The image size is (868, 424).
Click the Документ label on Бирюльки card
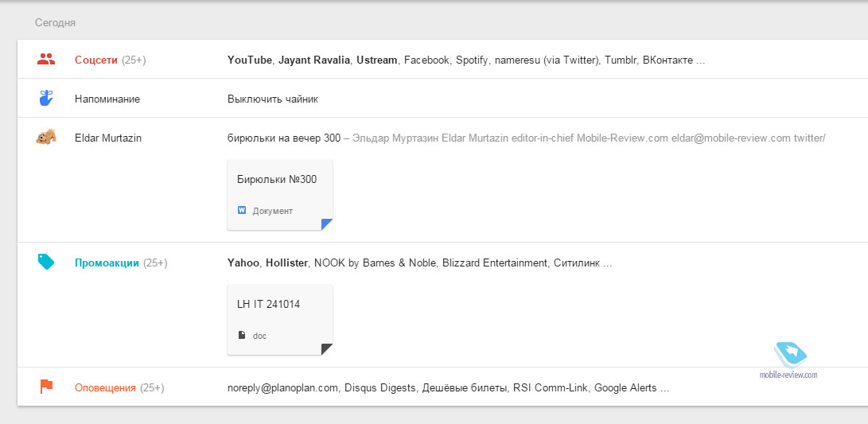273,211
